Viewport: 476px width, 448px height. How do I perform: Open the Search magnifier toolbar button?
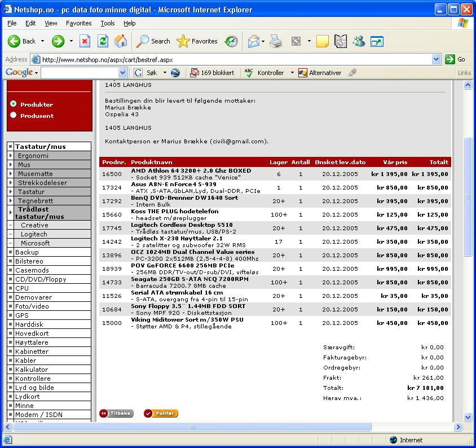[153, 41]
